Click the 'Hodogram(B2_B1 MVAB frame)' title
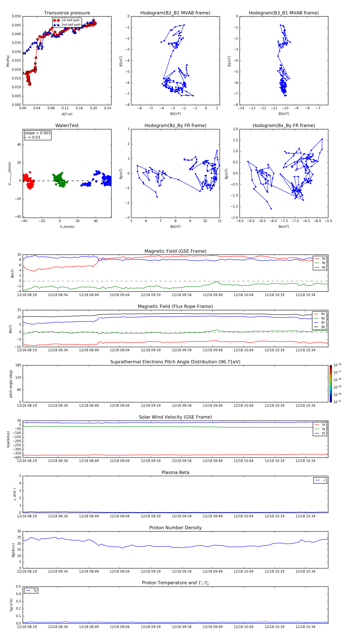Viewport: 351px width, 644px height. click(175, 13)
